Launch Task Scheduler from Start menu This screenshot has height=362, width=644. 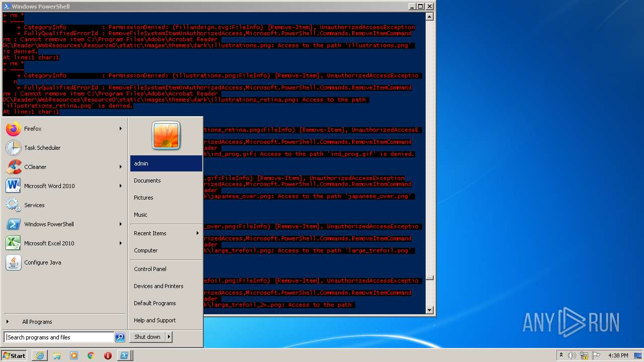coord(64,148)
